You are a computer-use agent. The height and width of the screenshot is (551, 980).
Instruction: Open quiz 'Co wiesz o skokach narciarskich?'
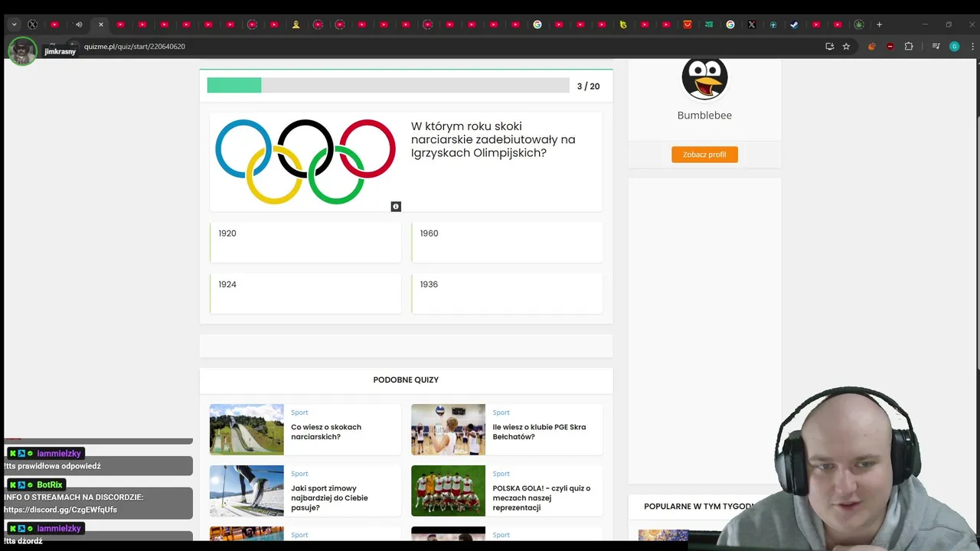pos(326,432)
